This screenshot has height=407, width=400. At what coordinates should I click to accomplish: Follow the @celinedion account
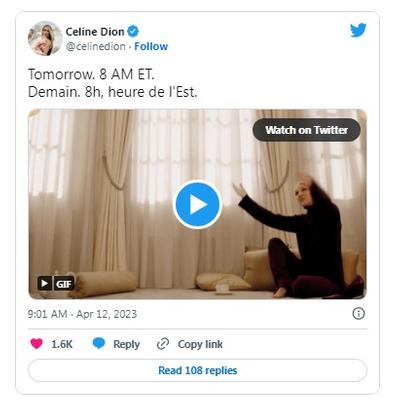(x=151, y=46)
